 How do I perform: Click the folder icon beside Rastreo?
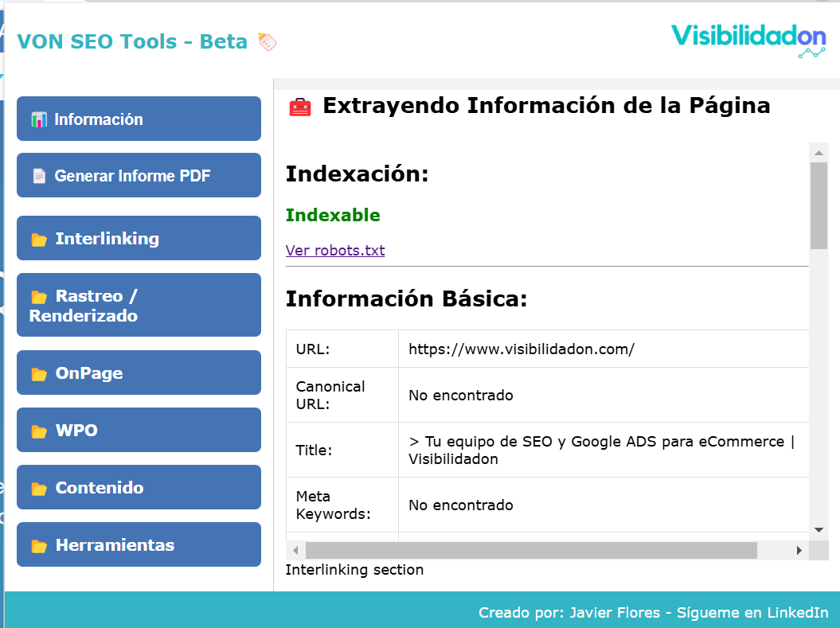coord(39,297)
